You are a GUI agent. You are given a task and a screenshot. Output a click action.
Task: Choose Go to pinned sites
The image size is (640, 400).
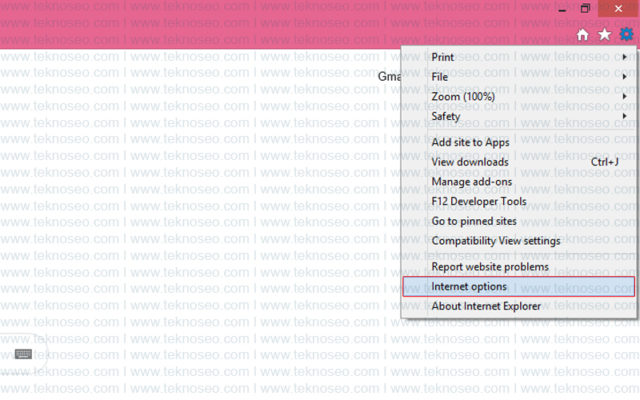(x=518, y=221)
